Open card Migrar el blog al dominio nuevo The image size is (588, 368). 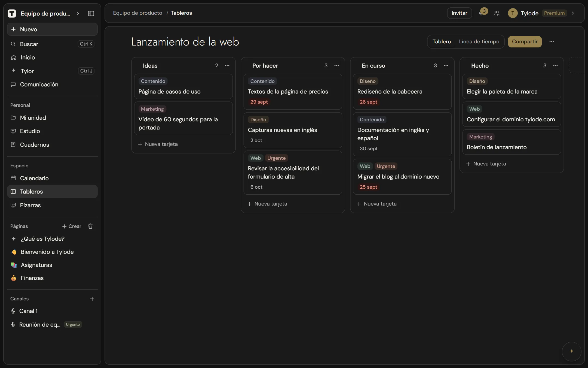pyautogui.click(x=402, y=177)
